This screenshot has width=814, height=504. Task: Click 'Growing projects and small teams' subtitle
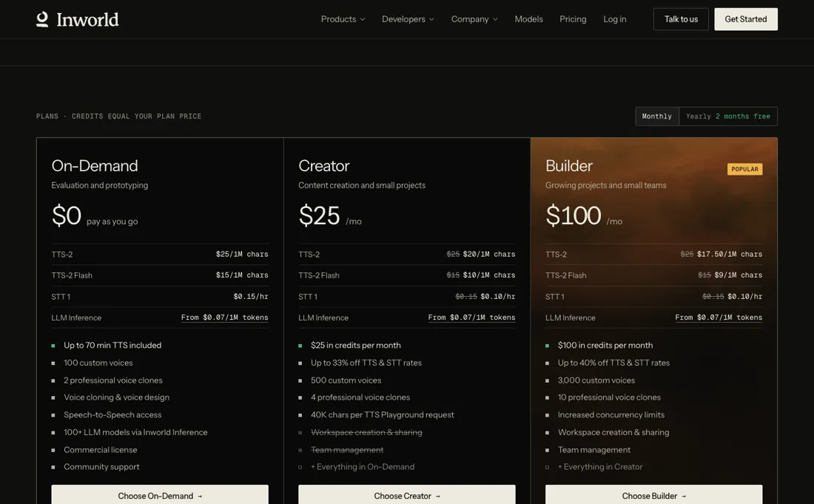click(606, 185)
